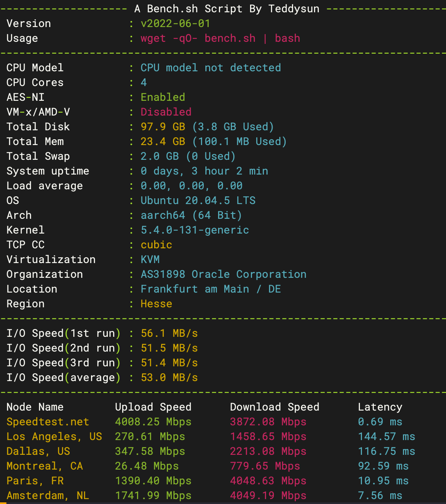Viewport: 446px width, 504px height.
Task: Click the system uptime value
Action: (204, 171)
